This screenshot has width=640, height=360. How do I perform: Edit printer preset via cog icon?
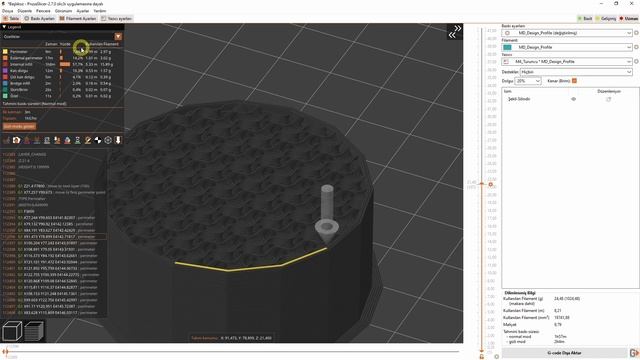click(x=636, y=61)
